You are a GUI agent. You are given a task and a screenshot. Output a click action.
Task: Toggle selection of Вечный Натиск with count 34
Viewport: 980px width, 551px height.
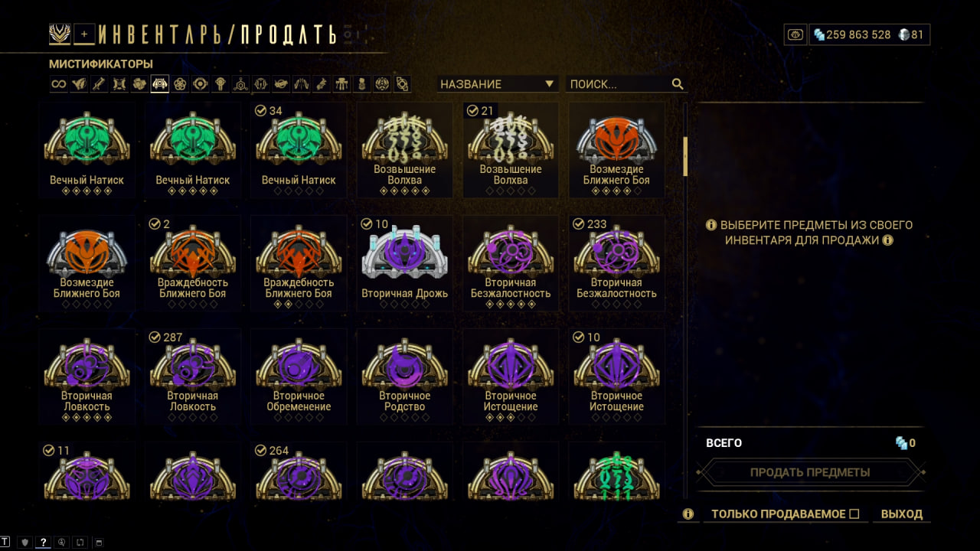299,151
